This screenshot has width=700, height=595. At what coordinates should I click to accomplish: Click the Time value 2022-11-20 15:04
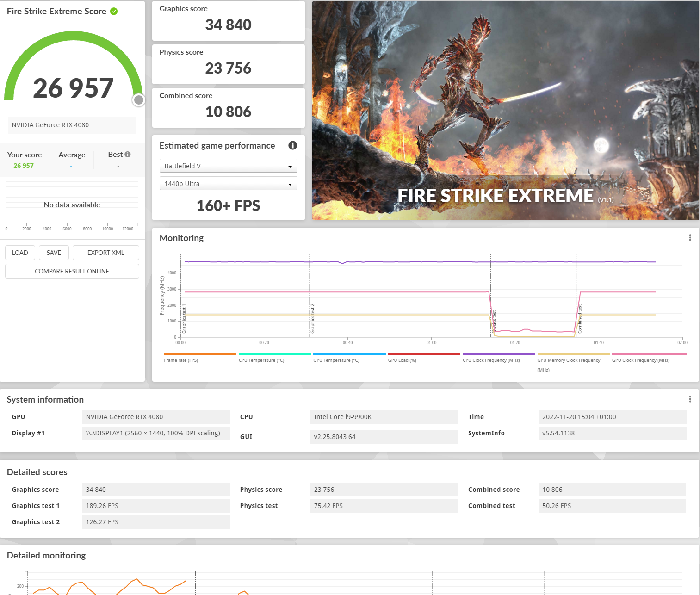coord(613,417)
